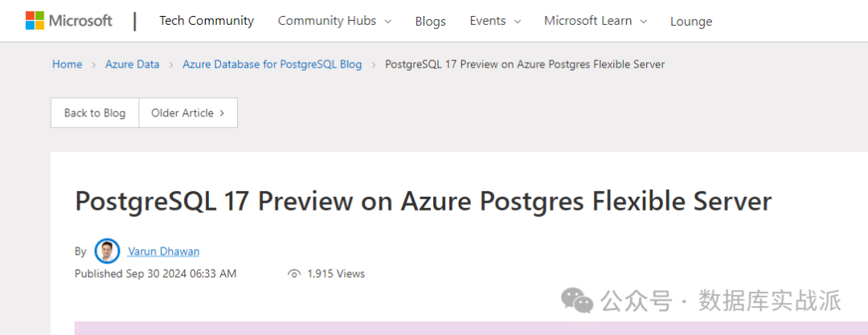Viewport: 868px width, 335px height.
Task: Navigate to Home breadcrumb
Action: pyautogui.click(x=68, y=64)
